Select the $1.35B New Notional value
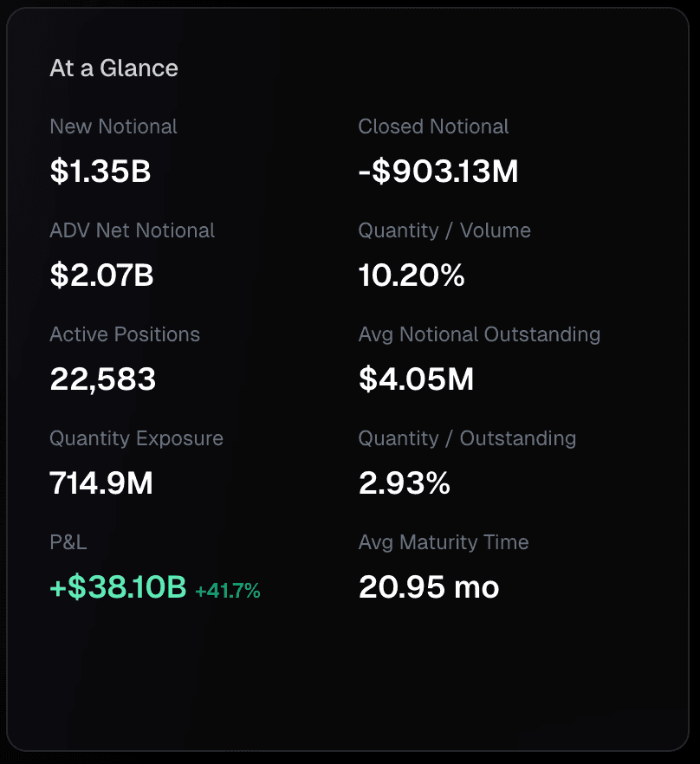Image resolution: width=700 pixels, height=764 pixels. tap(100, 172)
